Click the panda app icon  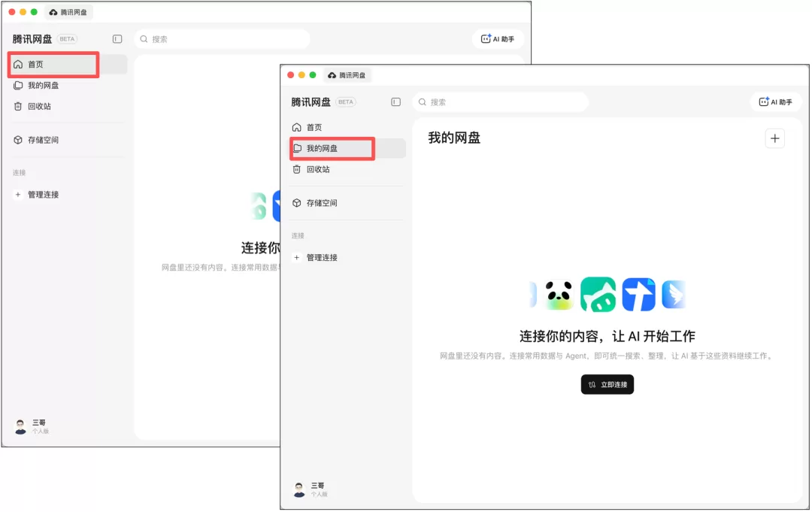(x=559, y=295)
